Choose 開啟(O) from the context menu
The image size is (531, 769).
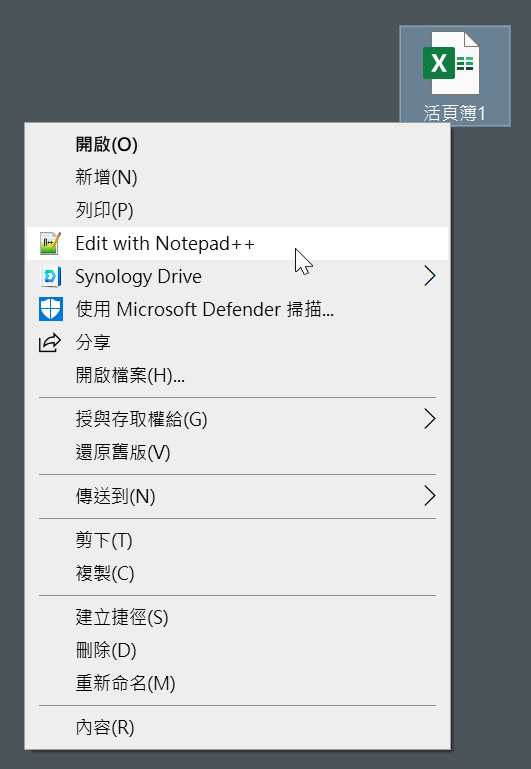point(237,145)
